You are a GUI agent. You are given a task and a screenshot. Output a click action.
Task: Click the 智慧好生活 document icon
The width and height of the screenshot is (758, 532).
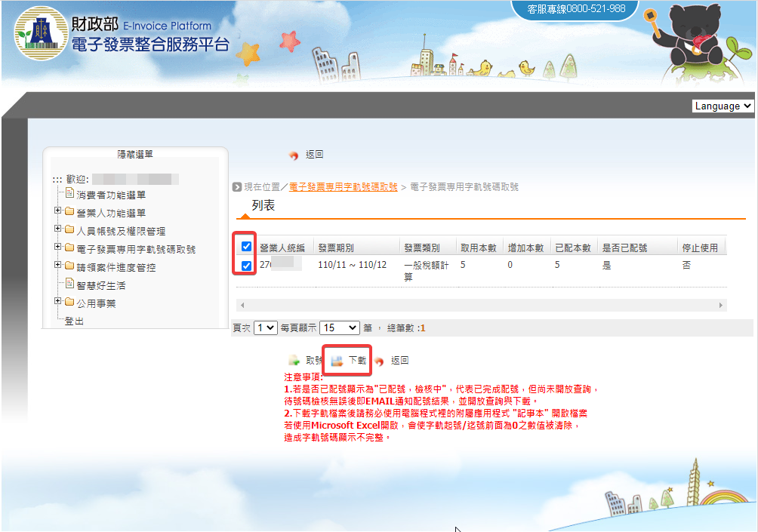coord(70,284)
